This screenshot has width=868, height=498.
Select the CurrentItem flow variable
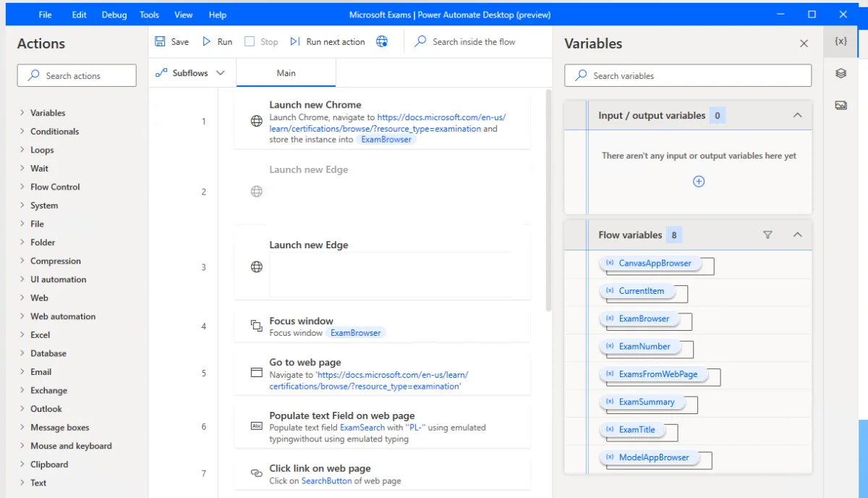(637, 291)
